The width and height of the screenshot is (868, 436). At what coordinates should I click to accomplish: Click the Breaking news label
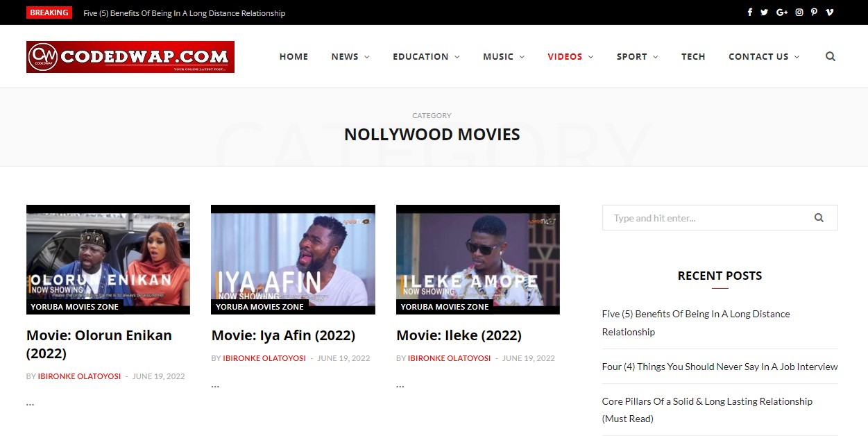tap(49, 12)
